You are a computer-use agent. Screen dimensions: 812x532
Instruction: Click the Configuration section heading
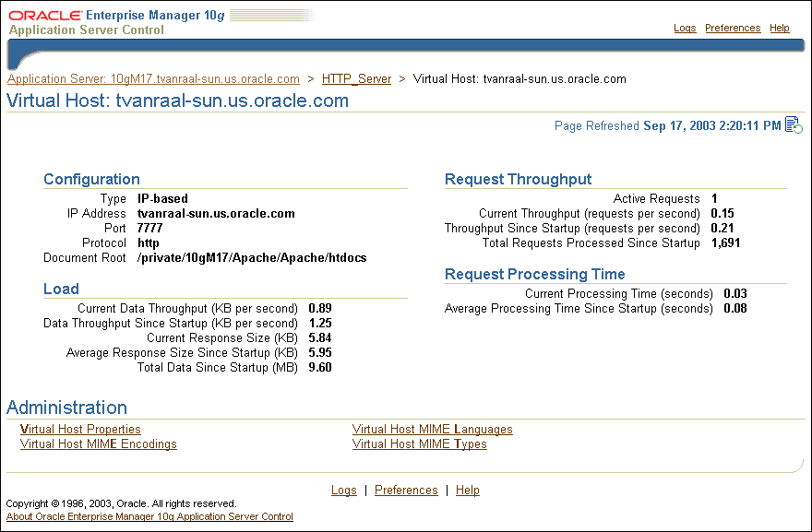pos(91,179)
